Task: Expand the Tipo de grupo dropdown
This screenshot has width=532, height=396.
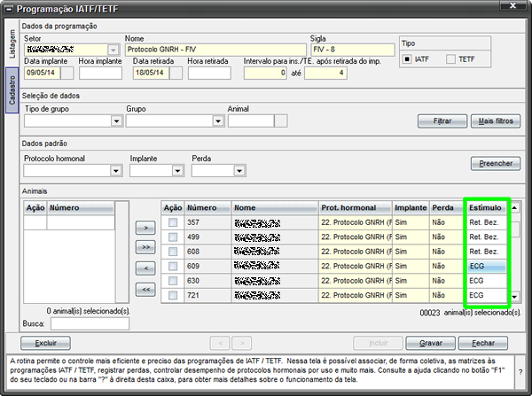Action: click(x=116, y=121)
